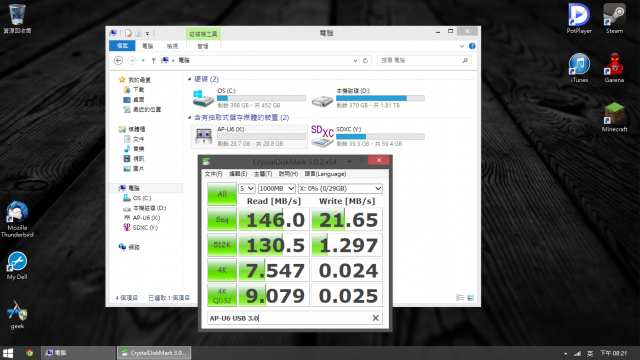The width and height of the screenshot is (640, 360).
Task: Run the 512K benchmark test
Action: coord(222,245)
